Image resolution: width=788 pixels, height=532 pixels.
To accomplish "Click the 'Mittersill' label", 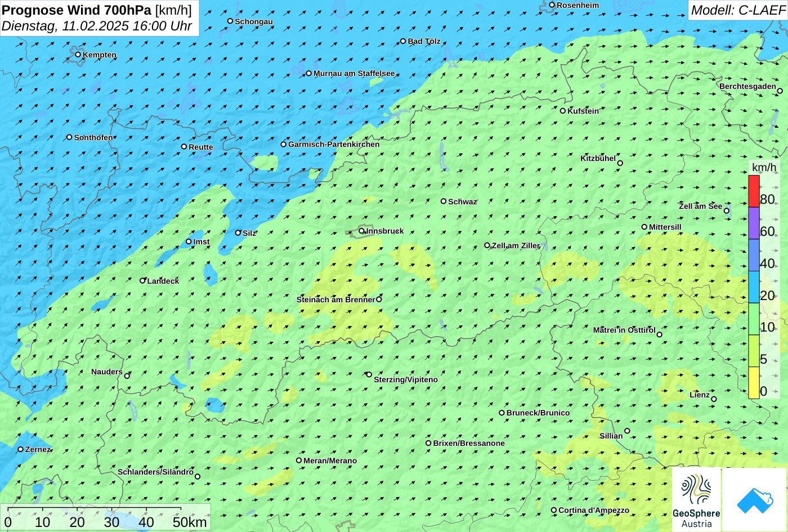I will click(x=665, y=227).
